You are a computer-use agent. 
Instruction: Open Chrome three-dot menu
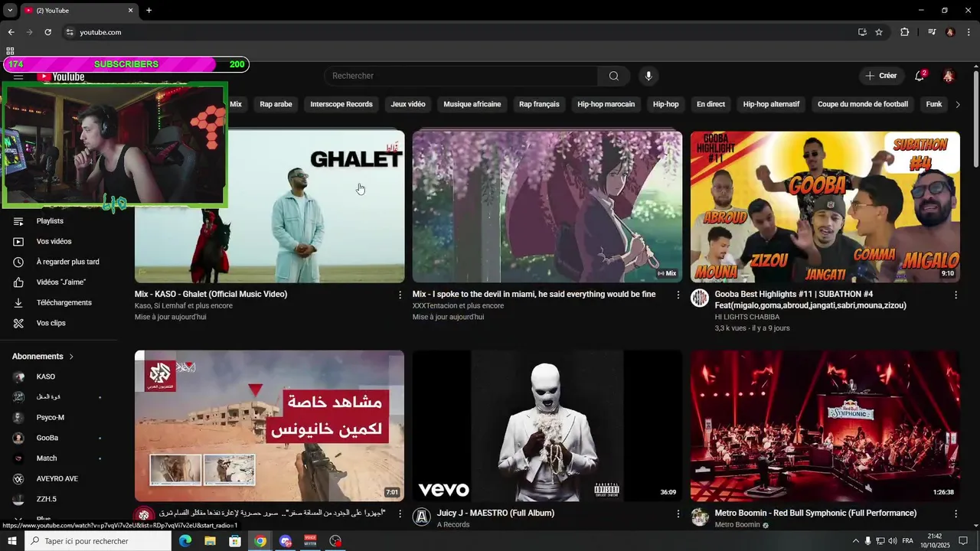[x=969, y=32]
